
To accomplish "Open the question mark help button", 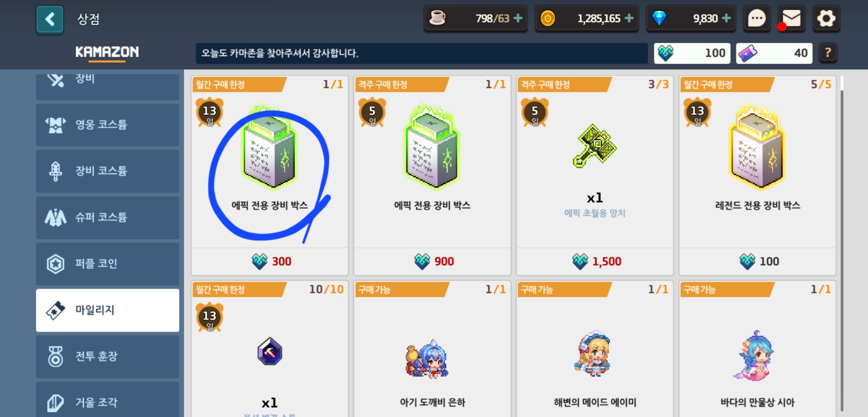I will 827,53.
